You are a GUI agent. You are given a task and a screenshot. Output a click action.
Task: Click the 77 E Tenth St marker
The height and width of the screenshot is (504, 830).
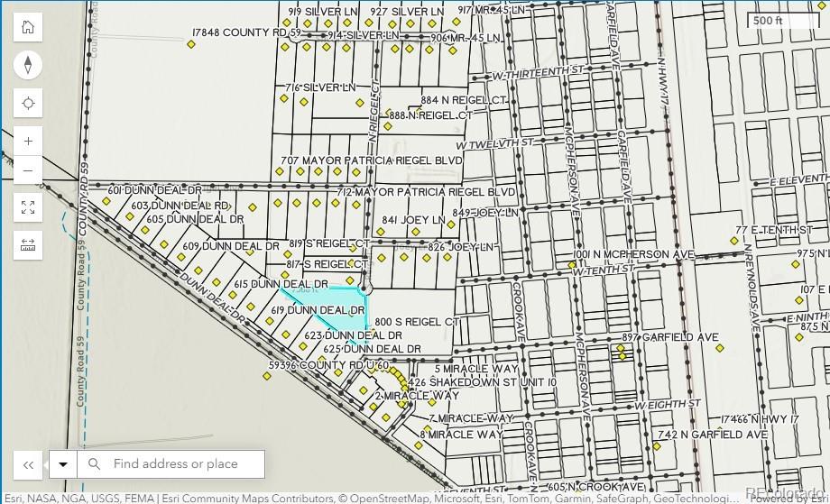(733, 241)
